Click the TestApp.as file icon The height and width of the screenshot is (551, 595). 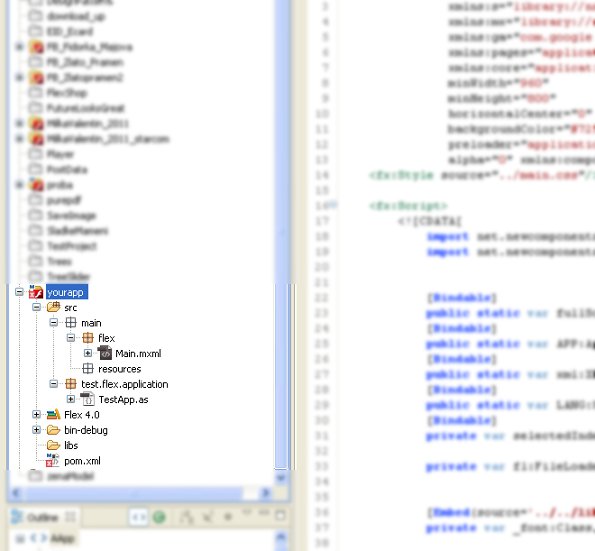[x=88, y=399]
